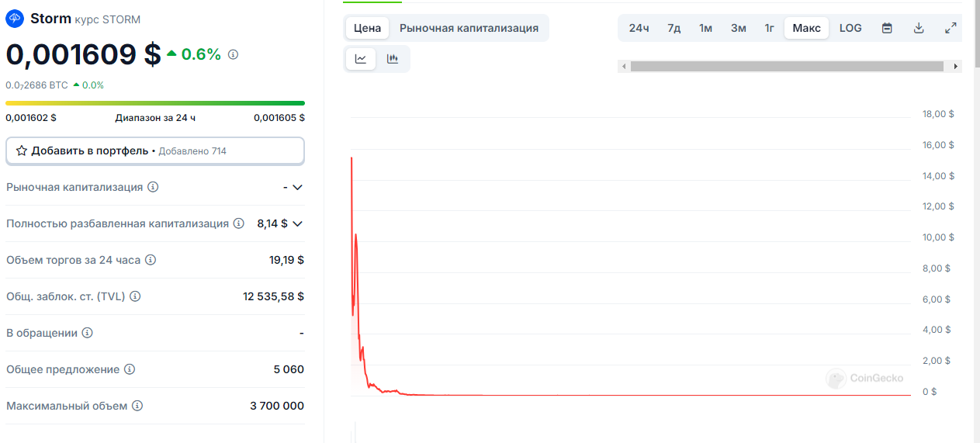
Task: Select 24ч time range
Action: tap(639, 28)
